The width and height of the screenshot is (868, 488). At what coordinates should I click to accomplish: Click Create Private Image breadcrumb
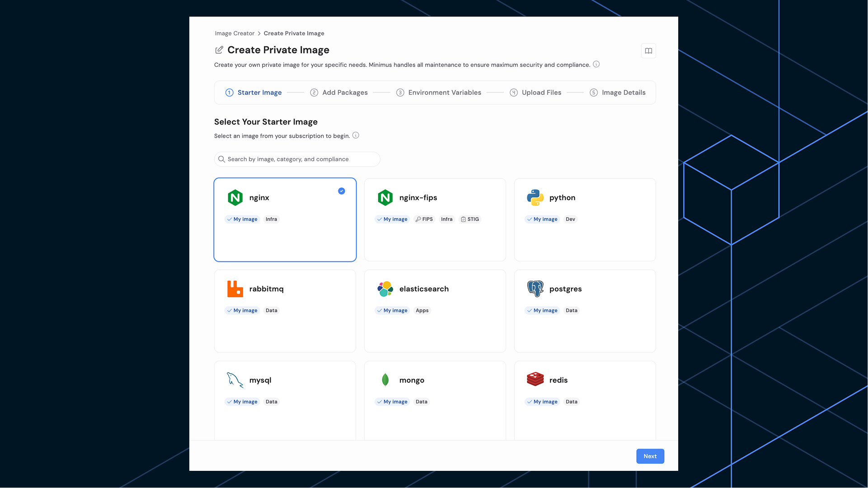coord(294,33)
